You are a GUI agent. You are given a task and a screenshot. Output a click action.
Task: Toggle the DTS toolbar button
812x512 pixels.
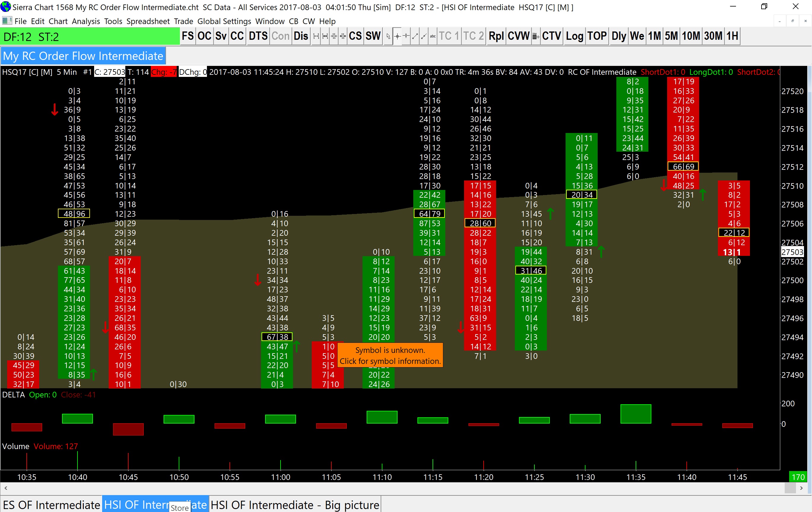pos(258,36)
